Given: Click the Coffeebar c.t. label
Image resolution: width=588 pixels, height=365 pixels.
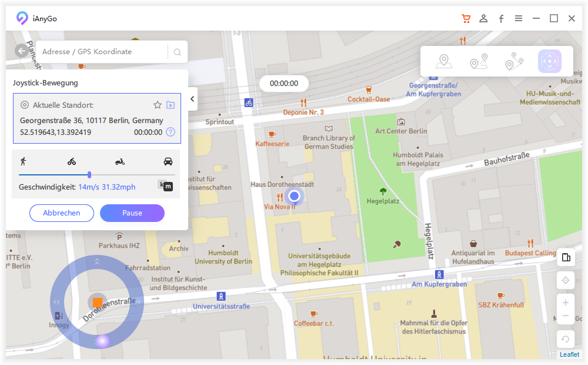Looking at the screenshot, I should click(314, 323).
